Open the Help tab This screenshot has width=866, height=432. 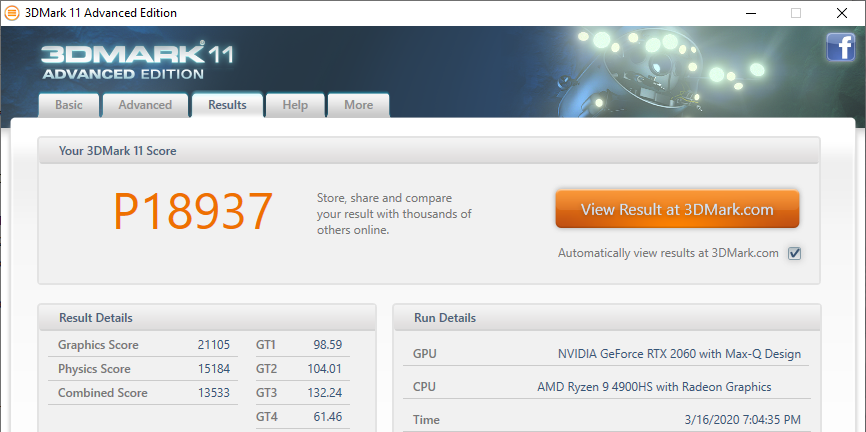point(295,105)
